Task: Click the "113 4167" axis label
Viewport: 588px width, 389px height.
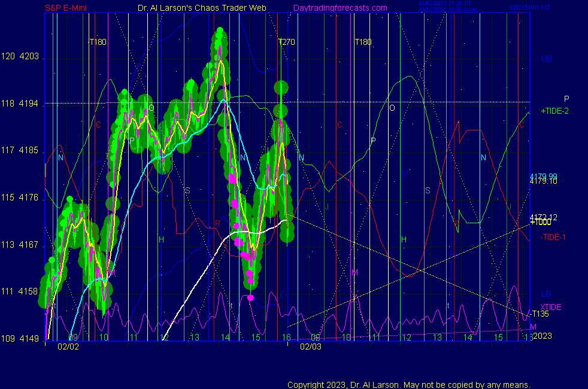Action: 20,245
